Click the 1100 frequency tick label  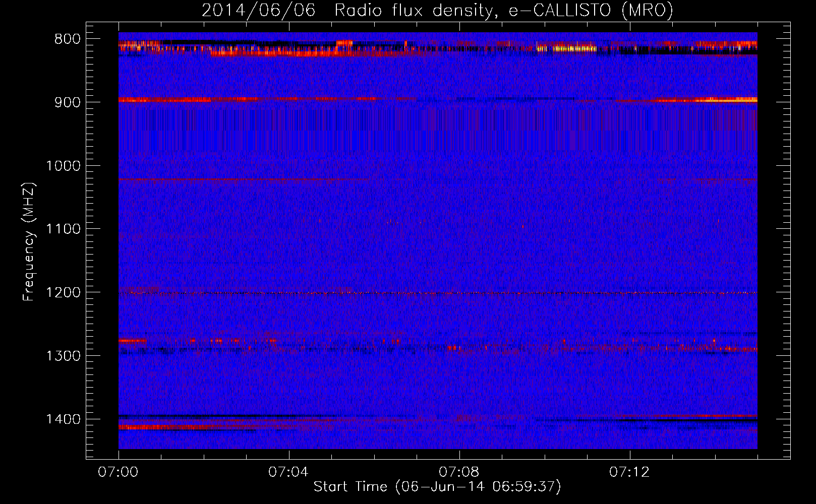coord(64,229)
